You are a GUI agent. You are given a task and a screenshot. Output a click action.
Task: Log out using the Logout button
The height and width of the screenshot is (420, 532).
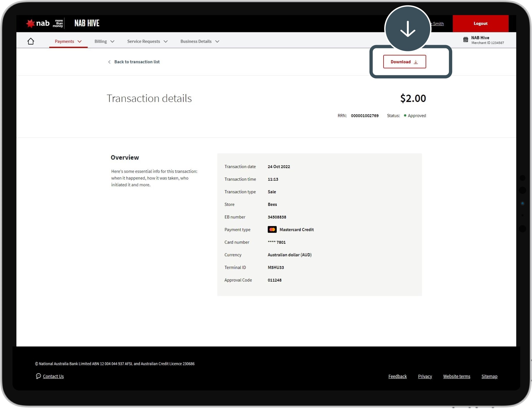[480, 23]
